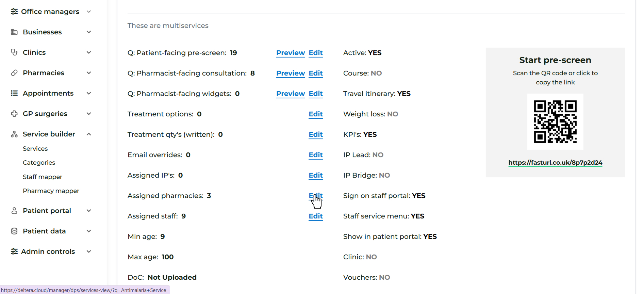
Task: Click the pre-screen QR code image
Action: coord(555,121)
